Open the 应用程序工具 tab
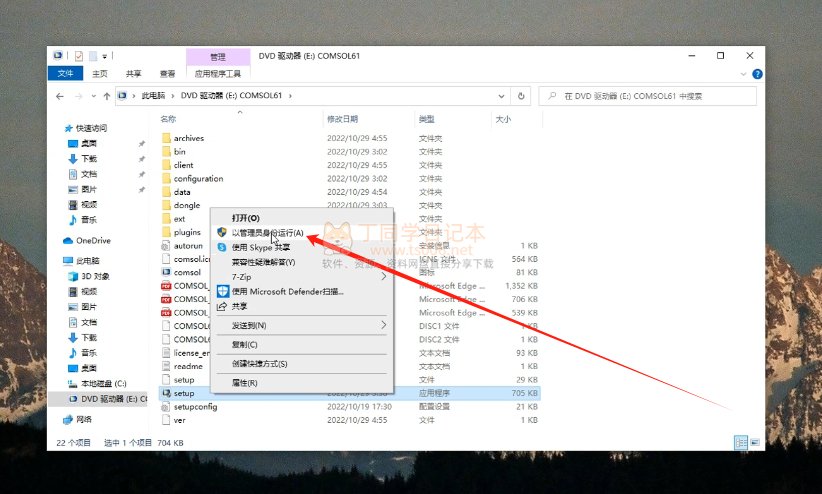 pyautogui.click(x=218, y=73)
